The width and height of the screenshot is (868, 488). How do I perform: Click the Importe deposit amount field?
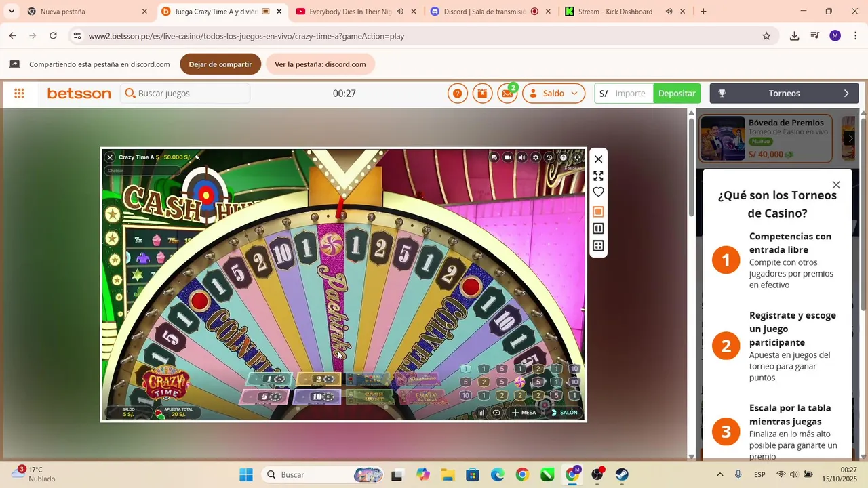tap(629, 94)
